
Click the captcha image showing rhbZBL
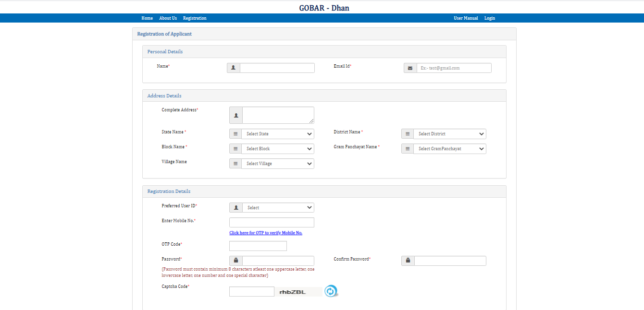click(x=298, y=292)
